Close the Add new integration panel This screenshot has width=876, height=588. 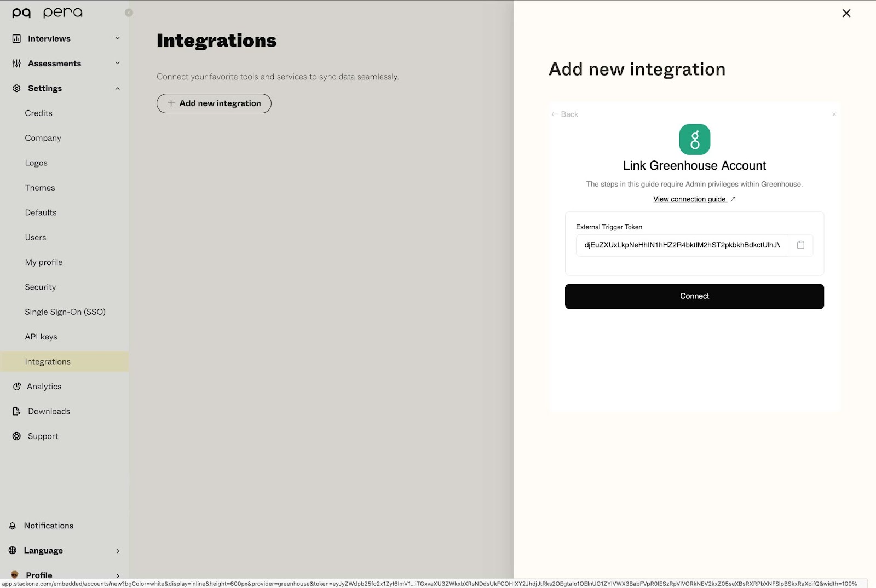pyautogui.click(x=846, y=13)
